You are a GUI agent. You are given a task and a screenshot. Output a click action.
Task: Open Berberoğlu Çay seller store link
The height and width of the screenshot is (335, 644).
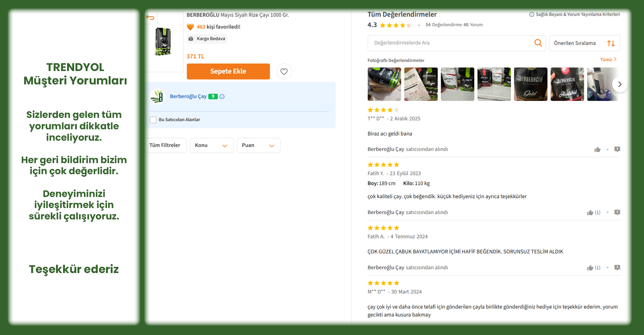point(188,96)
